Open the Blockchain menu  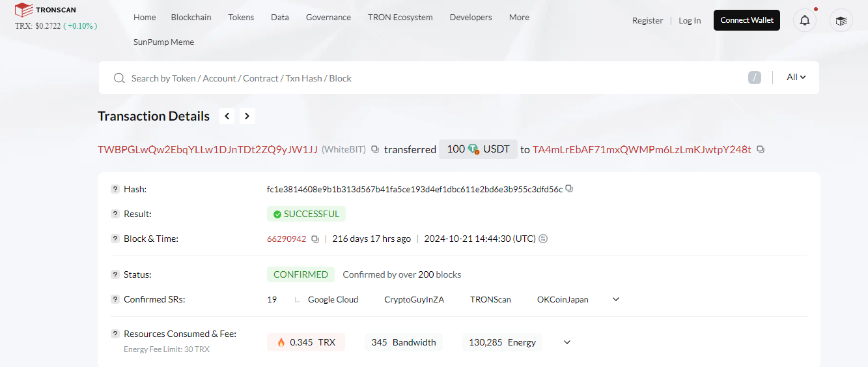[191, 18]
